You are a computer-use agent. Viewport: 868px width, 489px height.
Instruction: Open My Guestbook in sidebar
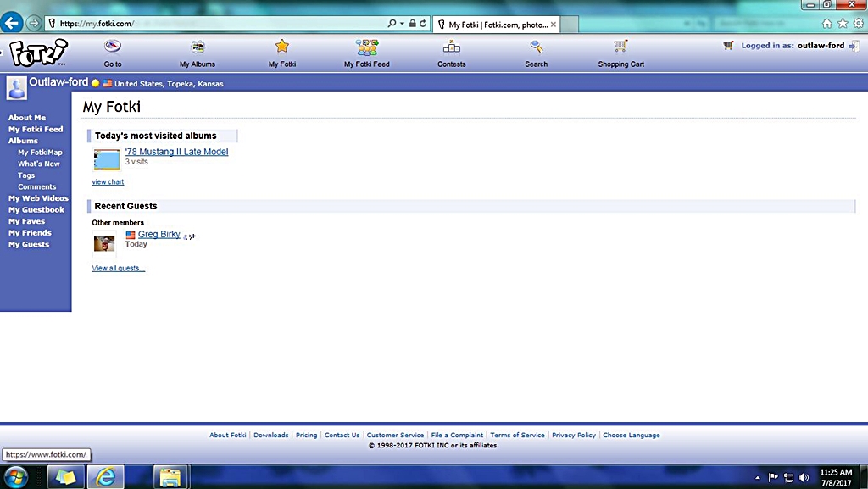[x=36, y=209]
